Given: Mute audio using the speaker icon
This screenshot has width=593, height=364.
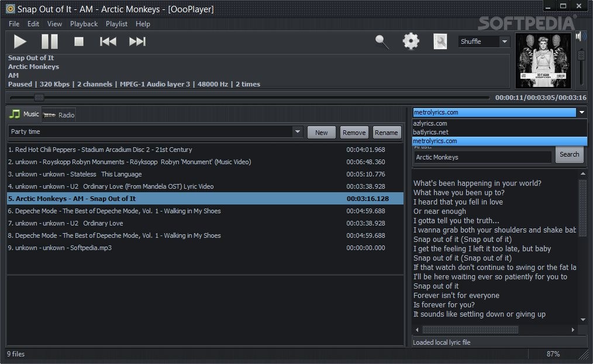Looking at the screenshot, I should (580, 36).
